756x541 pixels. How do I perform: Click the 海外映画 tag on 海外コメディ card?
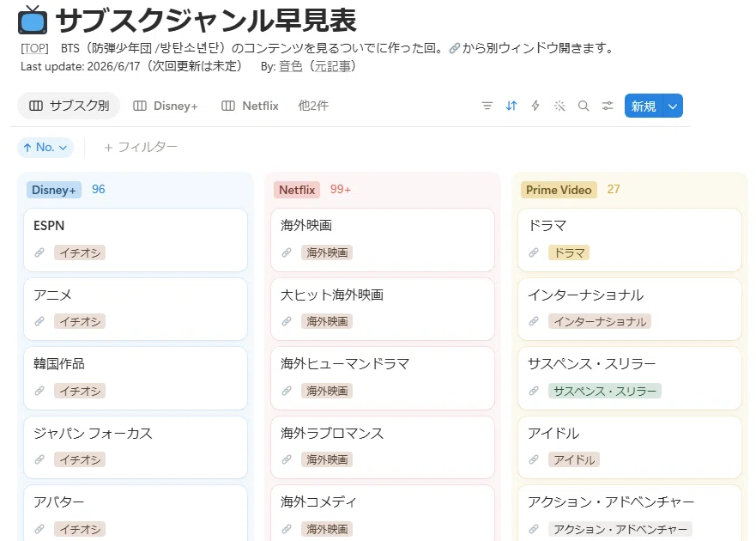(327, 530)
